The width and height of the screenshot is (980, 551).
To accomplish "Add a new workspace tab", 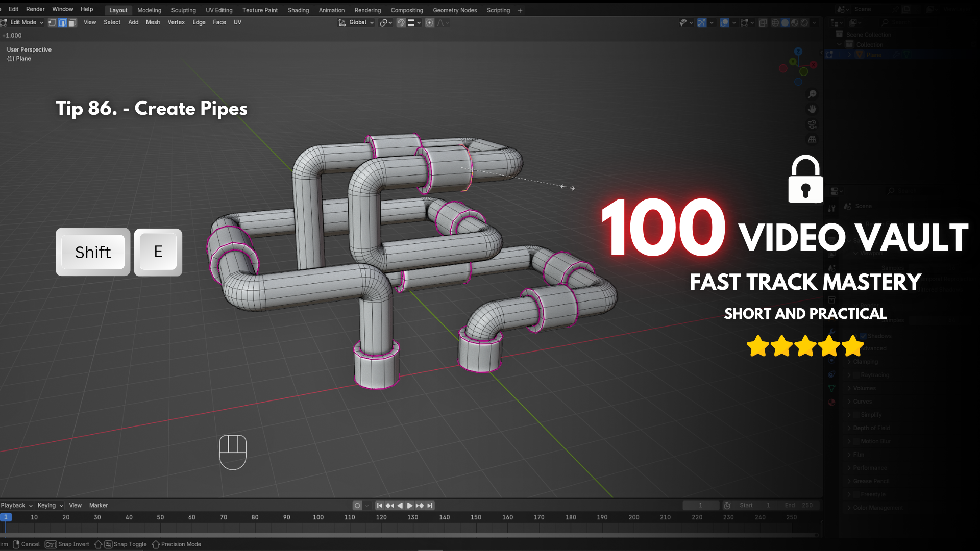I will pos(520,10).
